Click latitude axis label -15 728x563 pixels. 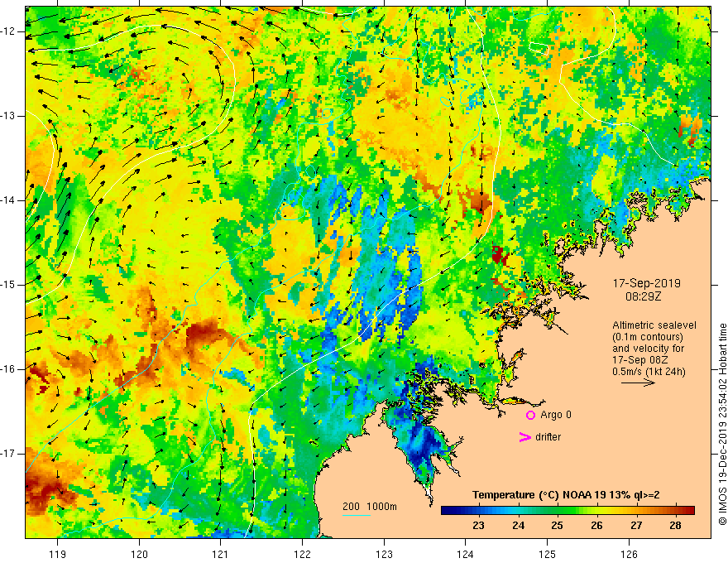coord(8,285)
